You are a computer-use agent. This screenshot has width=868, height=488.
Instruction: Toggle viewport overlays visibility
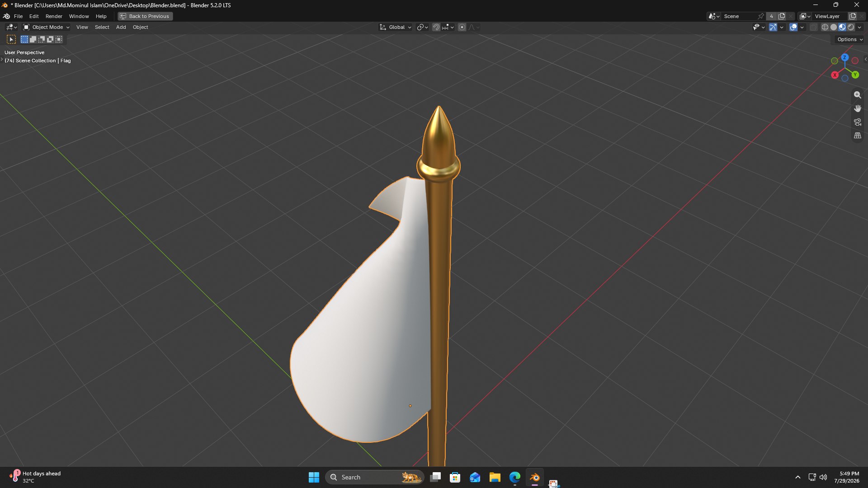(x=793, y=27)
